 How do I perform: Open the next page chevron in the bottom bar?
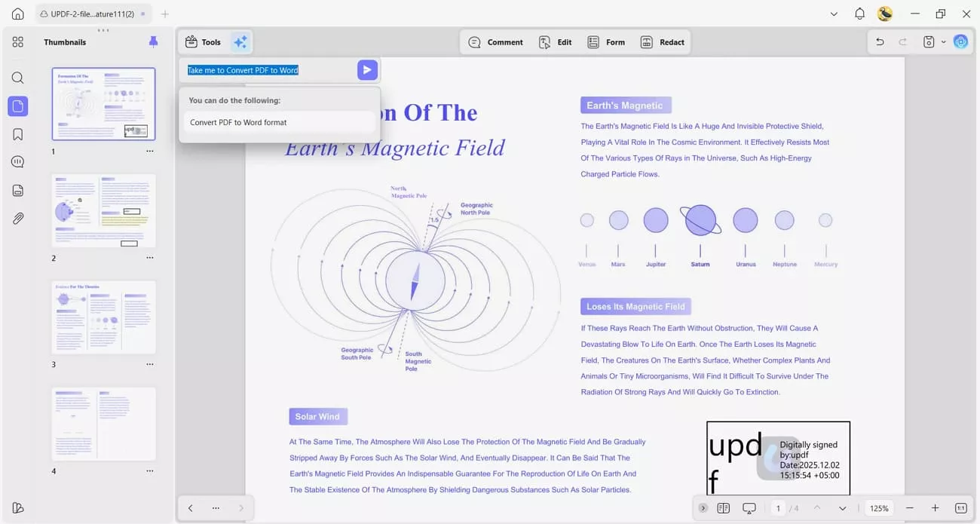point(842,508)
